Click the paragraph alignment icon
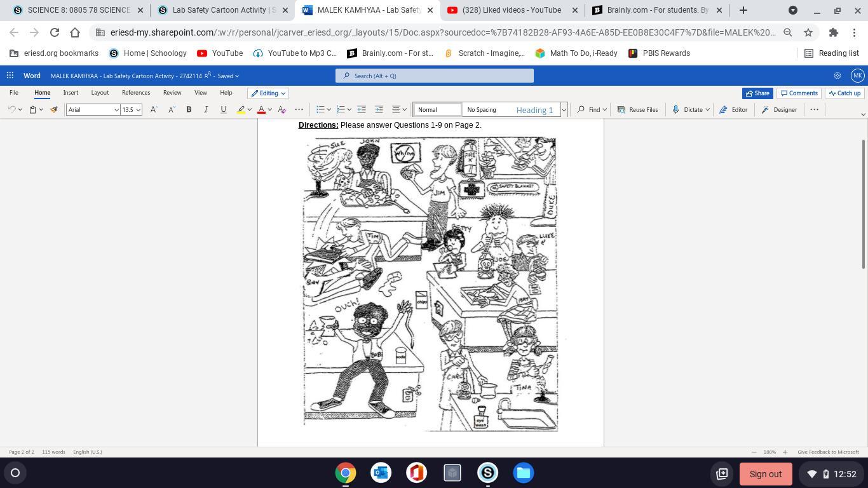 [x=396, y=110]
